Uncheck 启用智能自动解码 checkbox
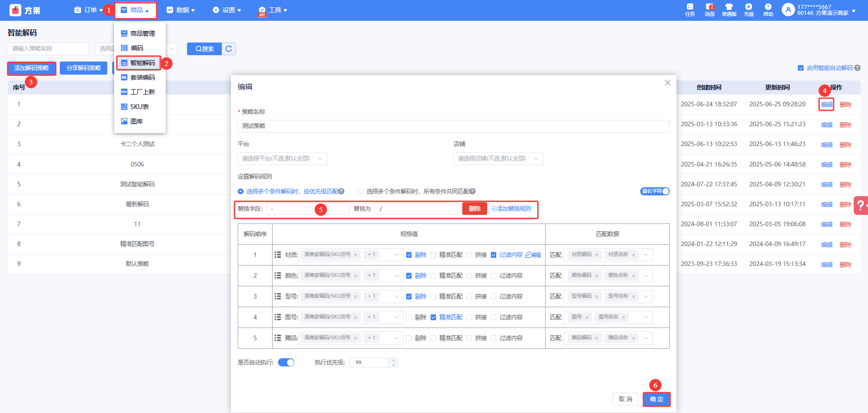Viewport: 868px width, 413px height. (x=801, y=68)
